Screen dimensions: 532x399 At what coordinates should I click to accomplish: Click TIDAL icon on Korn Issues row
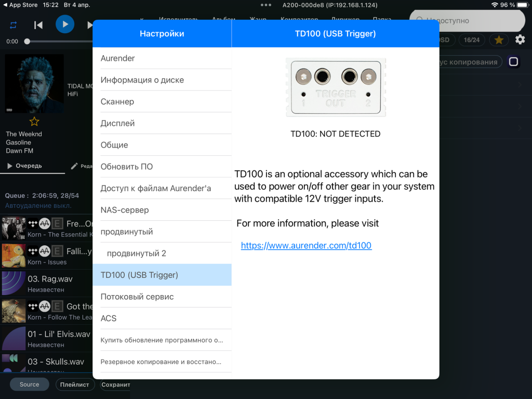pyautogui.click(x=33, y=251)
